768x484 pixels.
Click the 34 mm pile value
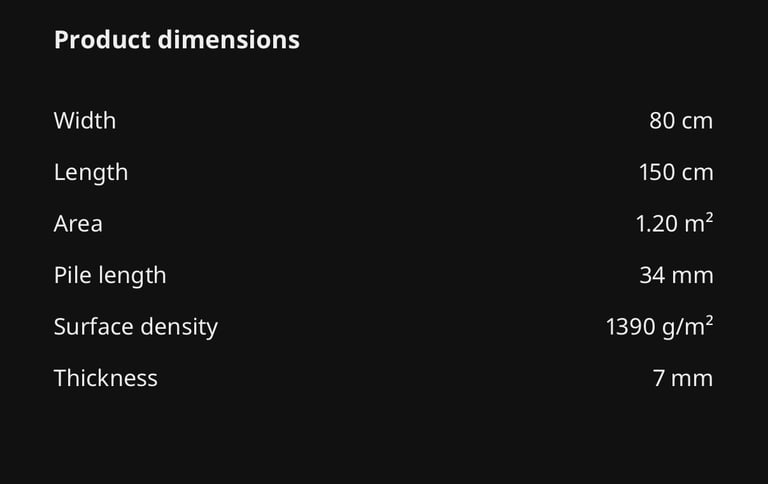(x=676, y=275)
